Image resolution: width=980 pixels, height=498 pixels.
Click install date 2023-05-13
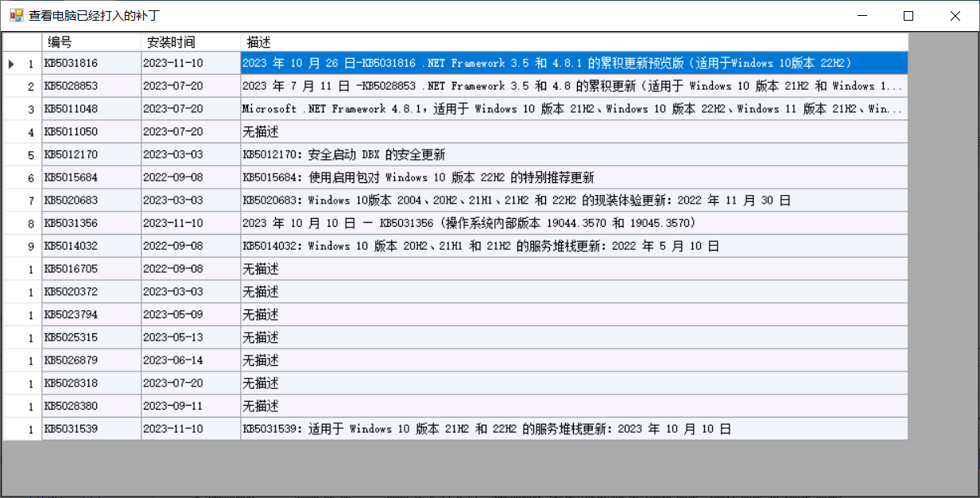[191, 337]
